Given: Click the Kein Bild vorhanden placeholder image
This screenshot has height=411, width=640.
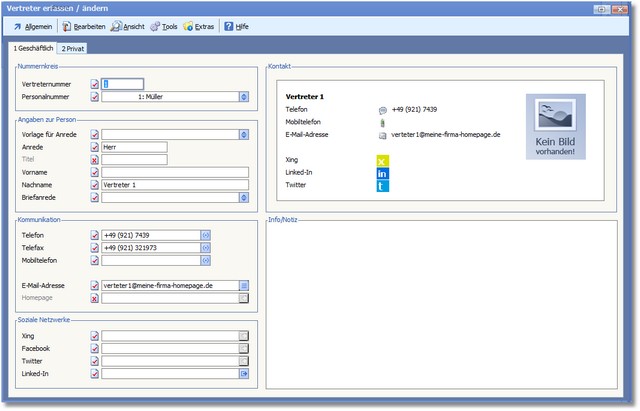Looking at the screenshot, I should pyautogui.click(x=556, y=127).
